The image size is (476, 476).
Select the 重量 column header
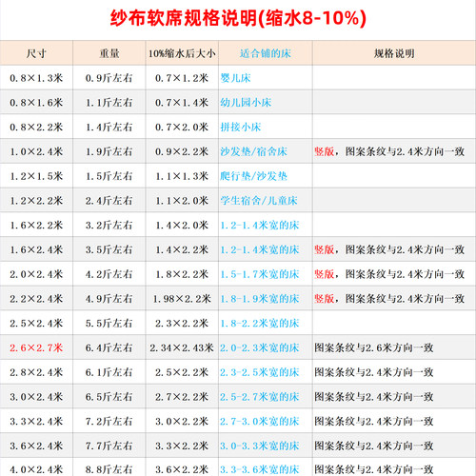tap(109, 53)
